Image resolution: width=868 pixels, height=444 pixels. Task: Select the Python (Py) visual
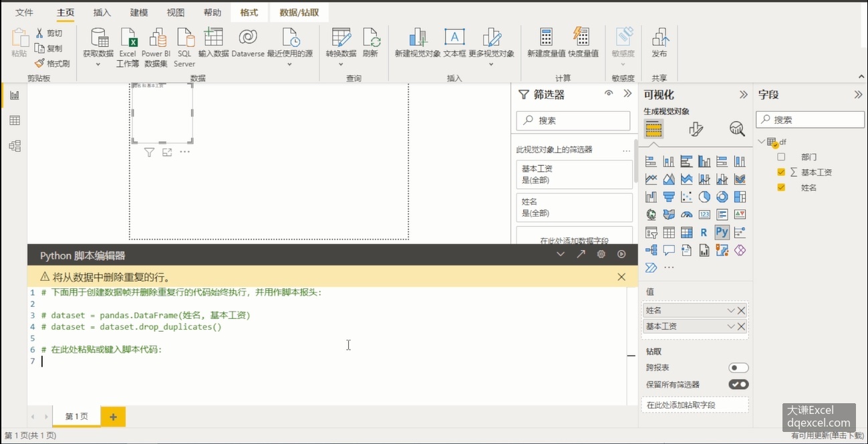pyautogui.click(x=722, y=233)
